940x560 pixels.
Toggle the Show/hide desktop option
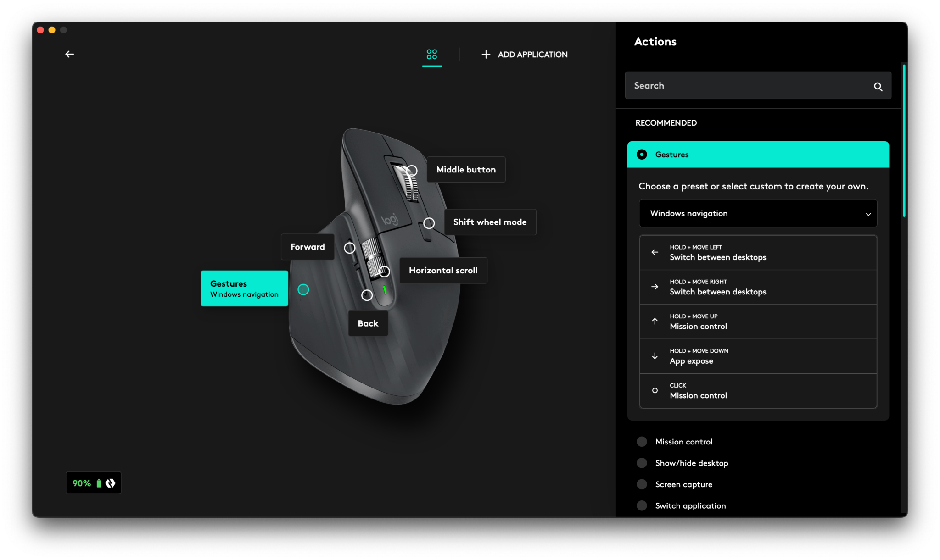click(642, 463)
